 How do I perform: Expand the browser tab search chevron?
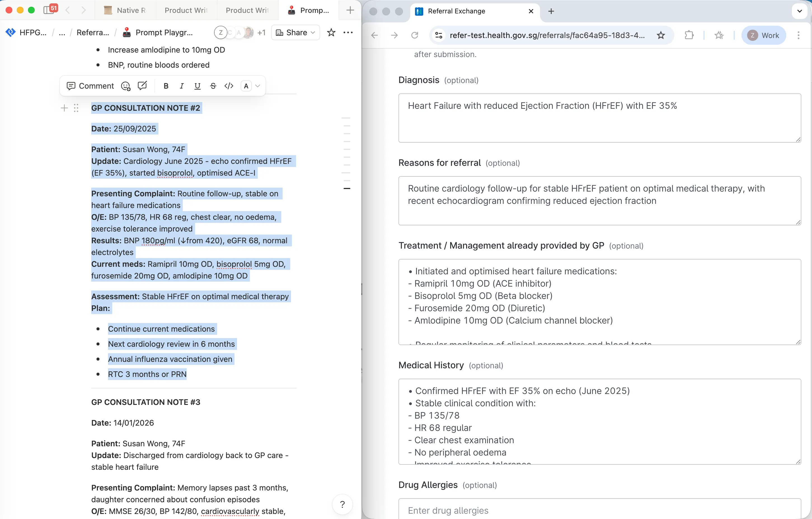click(x=799, y=11)
